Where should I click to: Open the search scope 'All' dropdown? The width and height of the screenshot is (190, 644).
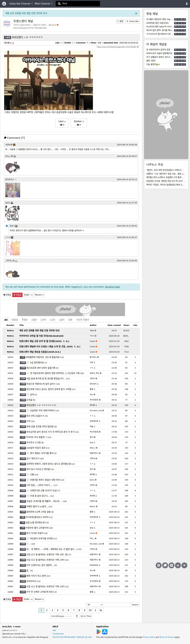pyautogui.click(x=94, y=604)
